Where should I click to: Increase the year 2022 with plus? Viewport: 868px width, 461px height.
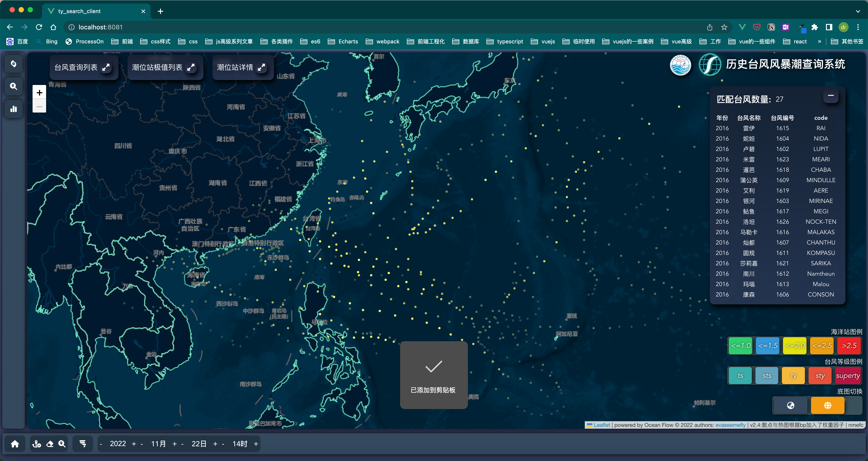(134, 444)
